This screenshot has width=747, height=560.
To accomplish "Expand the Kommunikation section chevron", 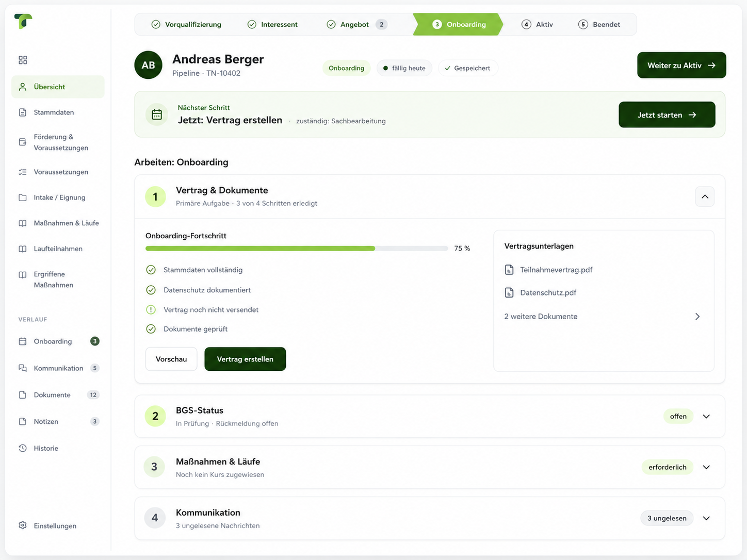I will click(x=706, y=518).
